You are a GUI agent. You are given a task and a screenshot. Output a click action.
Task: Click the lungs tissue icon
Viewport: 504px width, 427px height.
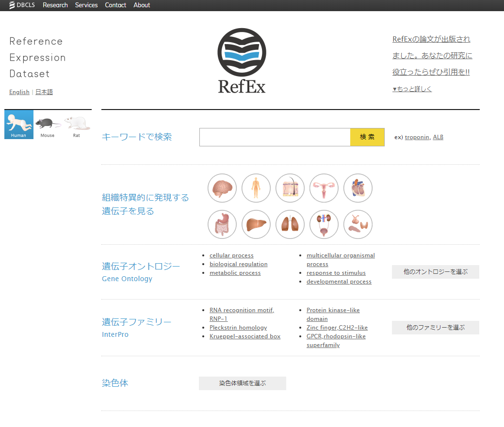pyautogui.click(x=290, y=224)
